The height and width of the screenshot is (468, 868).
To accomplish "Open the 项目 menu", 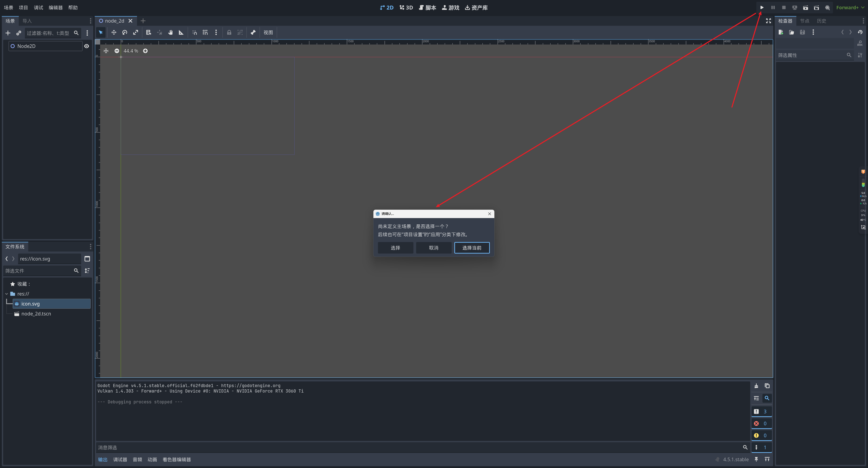I will click(23, 7).
